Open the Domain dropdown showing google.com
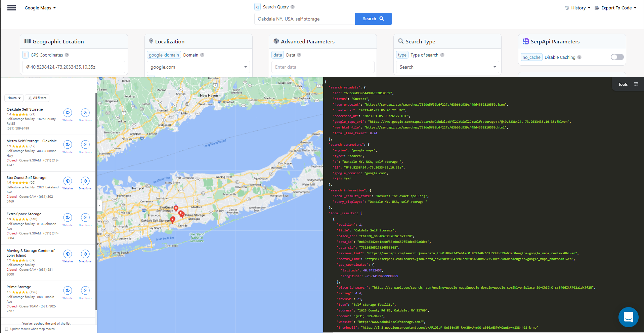Image resolution: width=644 pixels, height=333 pixels. coord(198,67)
